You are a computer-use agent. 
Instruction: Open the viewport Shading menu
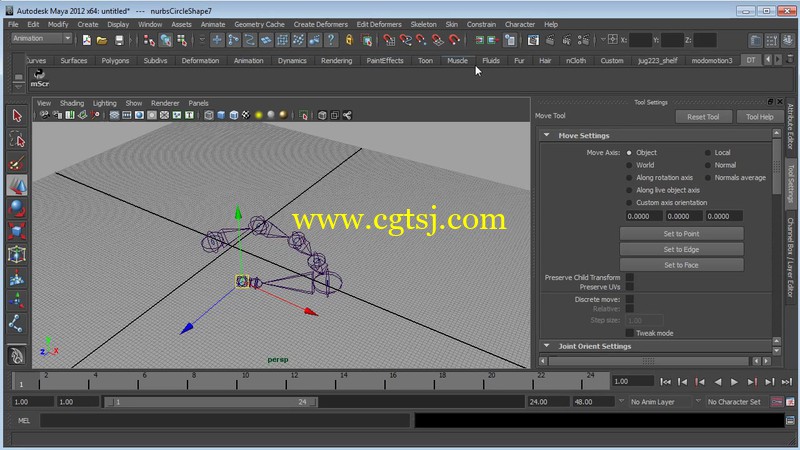point(72,103)
